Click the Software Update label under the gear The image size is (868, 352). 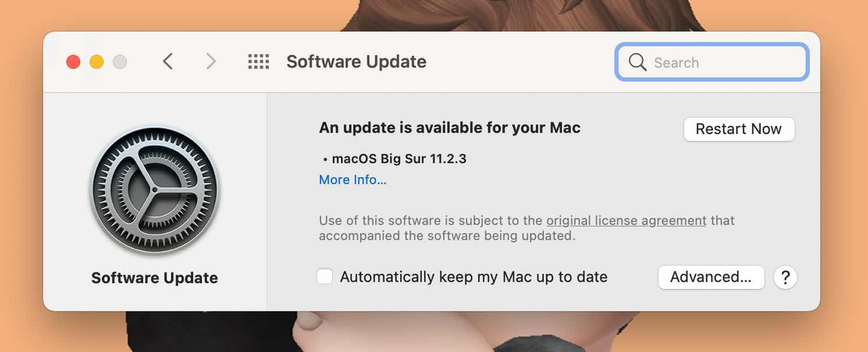pos(155,278)
